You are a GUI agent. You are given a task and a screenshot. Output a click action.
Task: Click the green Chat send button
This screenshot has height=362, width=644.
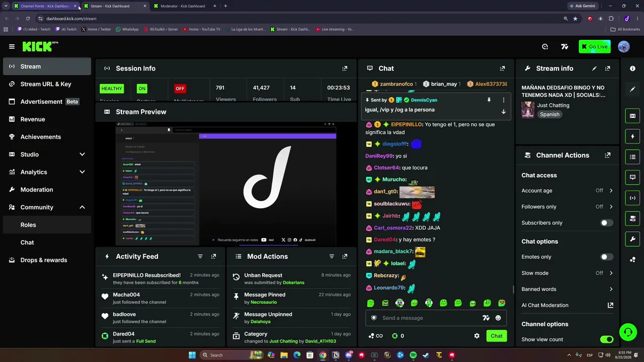point(497,336)
